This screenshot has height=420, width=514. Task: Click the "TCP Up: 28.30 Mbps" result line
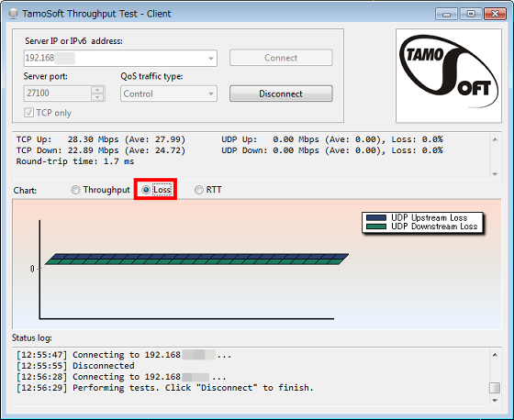pyautogui.click(x=101, y=139)
